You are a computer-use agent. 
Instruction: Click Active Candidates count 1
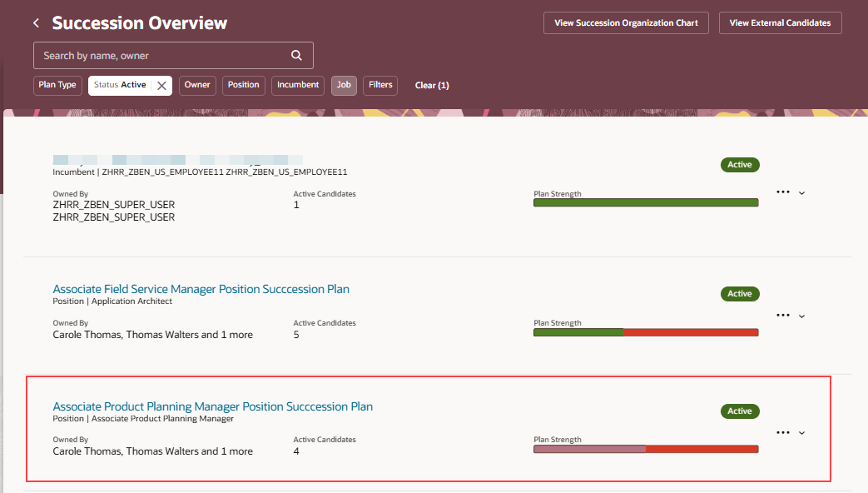click(296, 205)
